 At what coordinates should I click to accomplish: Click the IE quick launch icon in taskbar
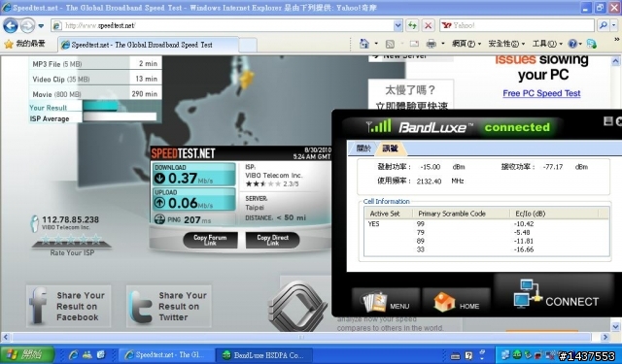coord(74,355)
